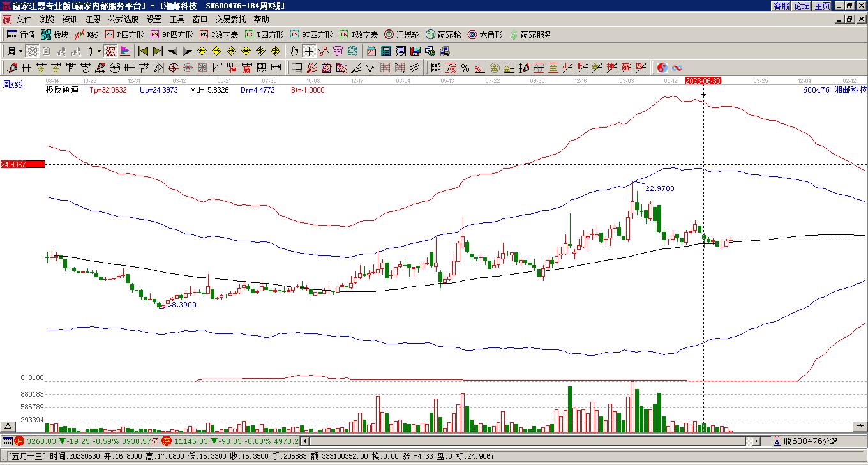
Task: Jump to first bar with skip-start arrow
Action: click(143, 51)
